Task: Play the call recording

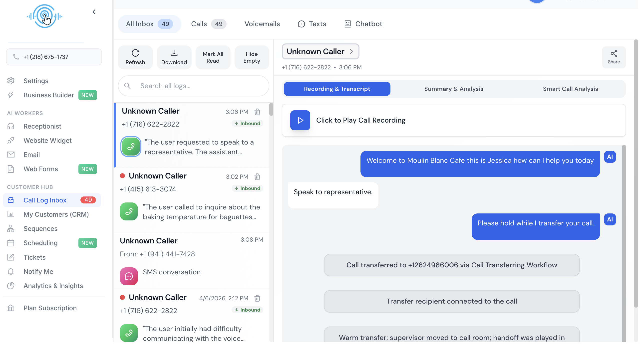Action: (300, 120)
